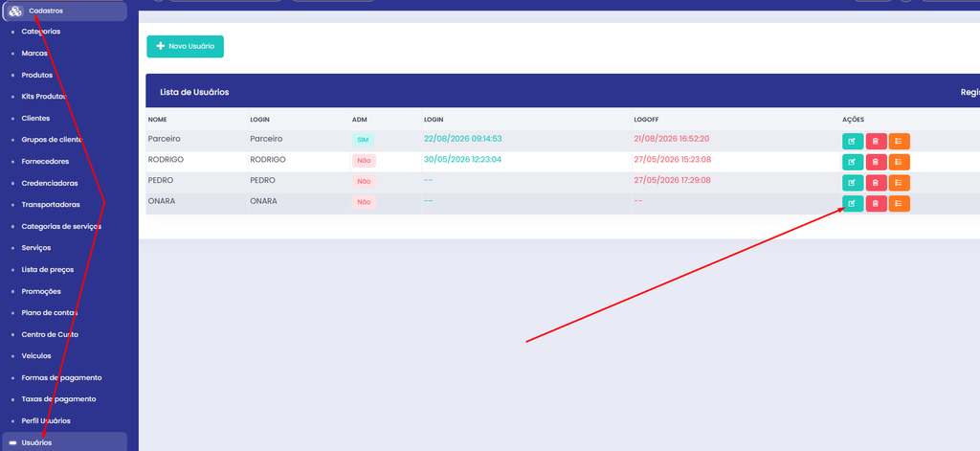Edit the RODRIGO user
The image size is (980, 451).
[x=853, y=162]
